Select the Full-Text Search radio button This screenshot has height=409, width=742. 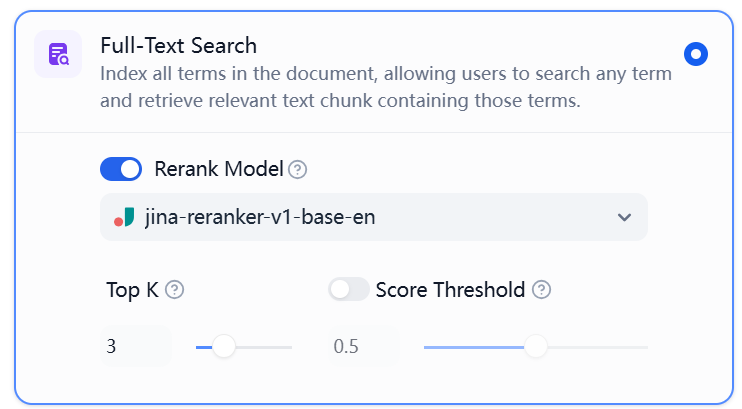[x=696, y=54]
